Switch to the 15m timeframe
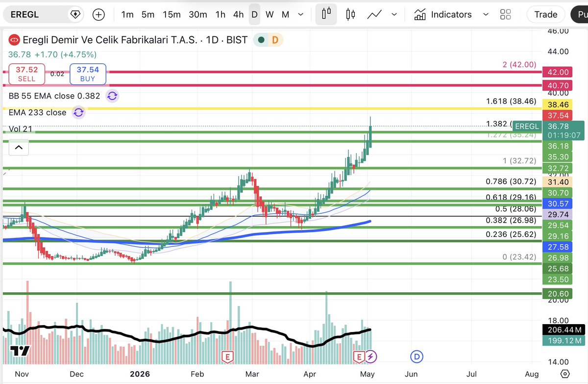Screen dimensions: 588x384 pos(171,15)
